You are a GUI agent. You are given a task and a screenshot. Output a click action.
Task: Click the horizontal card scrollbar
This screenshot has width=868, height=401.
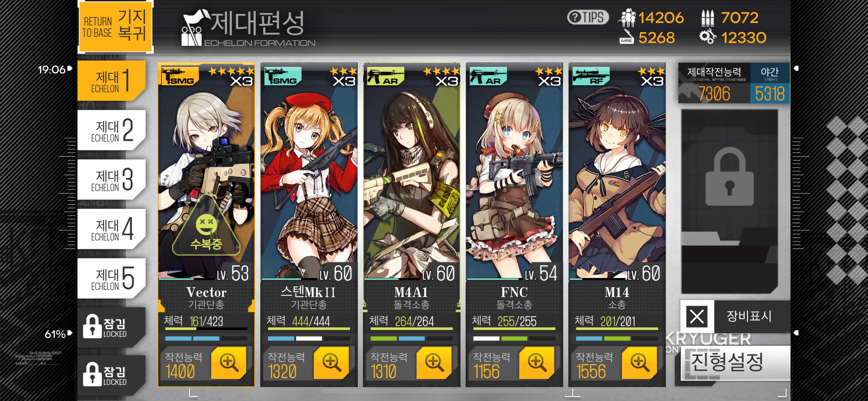(x=434, y=392)
